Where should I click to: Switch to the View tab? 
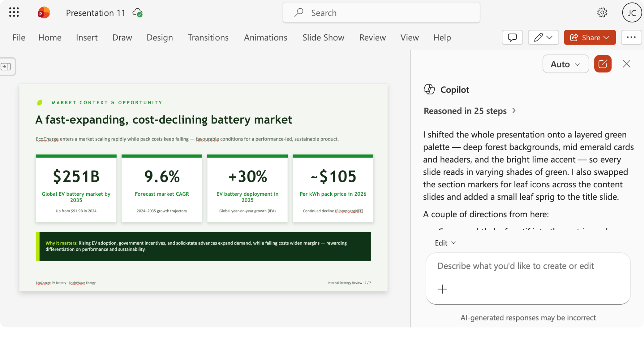click(x=410, y=38)
